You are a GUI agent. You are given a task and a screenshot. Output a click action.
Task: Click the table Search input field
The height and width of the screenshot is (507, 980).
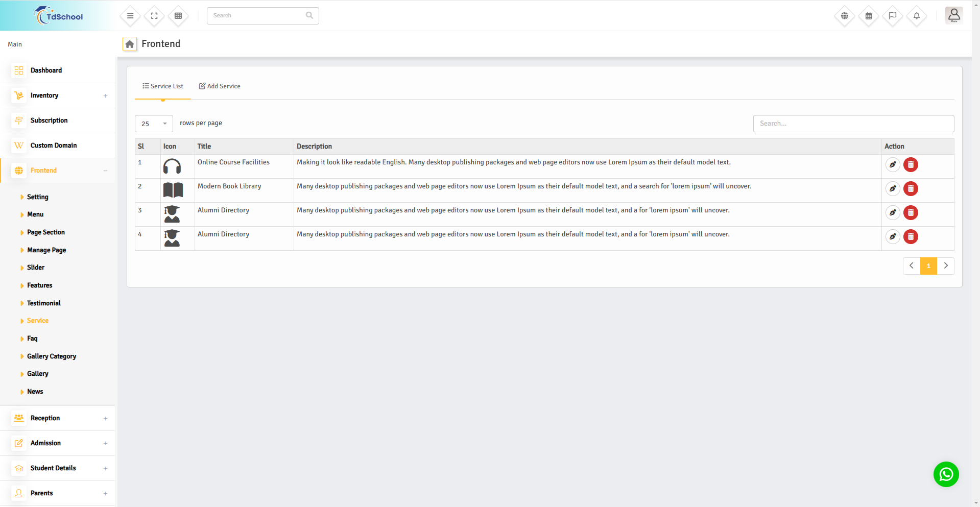click(853, 124)
